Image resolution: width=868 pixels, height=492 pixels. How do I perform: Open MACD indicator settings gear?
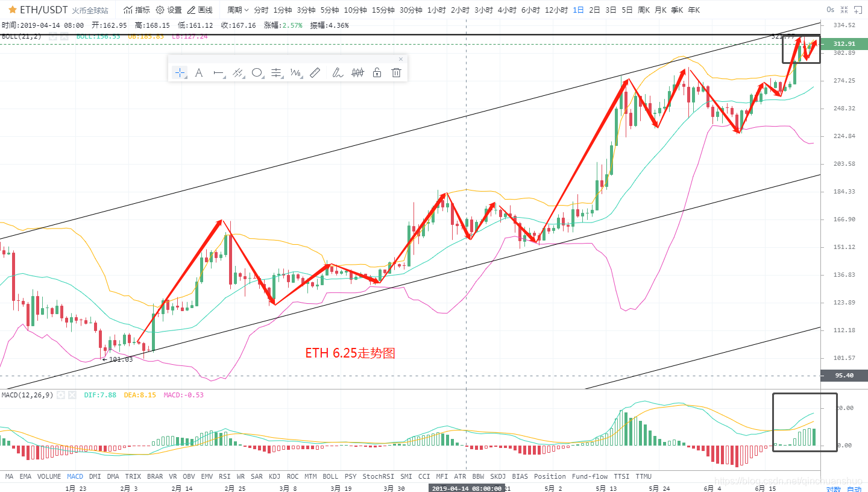[x=61, y=395]
